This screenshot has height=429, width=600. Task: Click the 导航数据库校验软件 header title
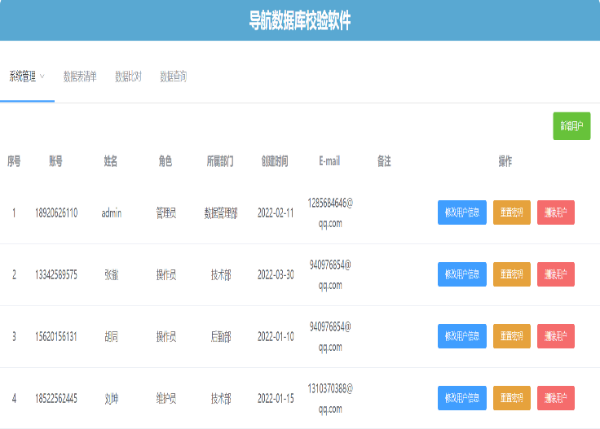click(300, 21)
